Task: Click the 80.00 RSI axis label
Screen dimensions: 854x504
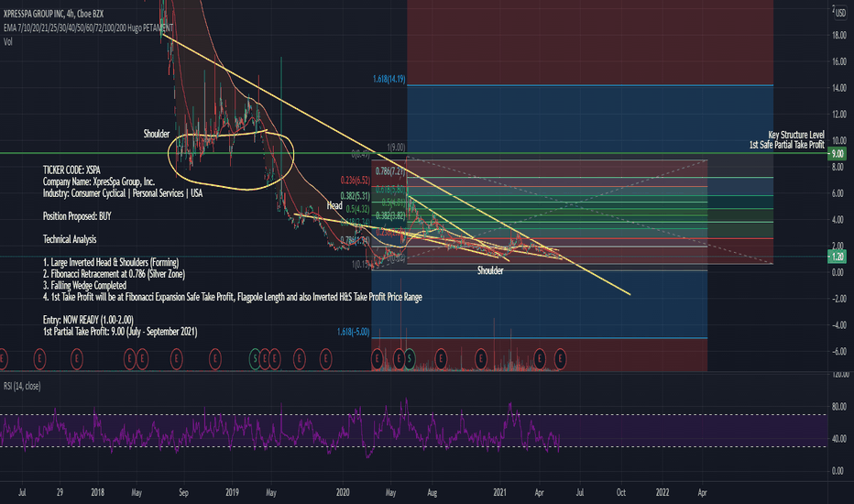Action: click(838, 407)
